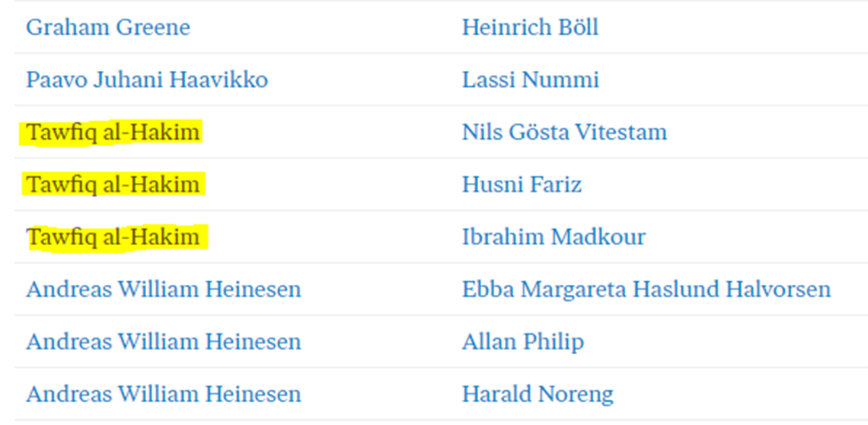Click Andreas William Heinesen beside Allan Philip
Screen dimensions: 868x425
click(163, 342)
